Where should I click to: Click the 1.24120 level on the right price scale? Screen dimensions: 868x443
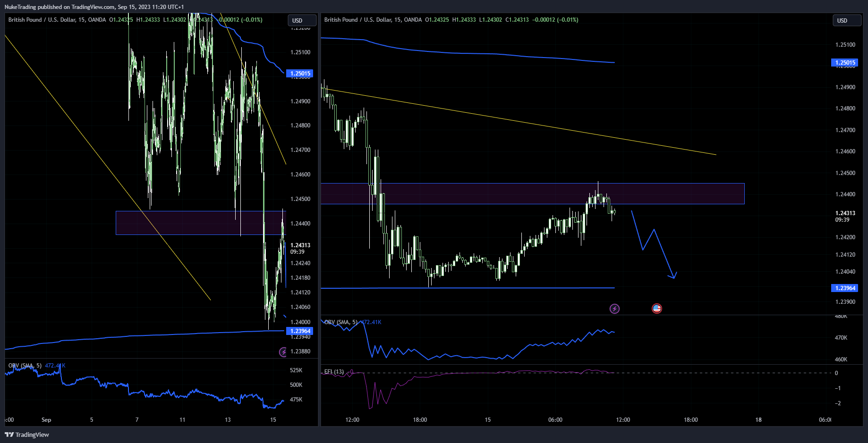[x=845, y=255]
